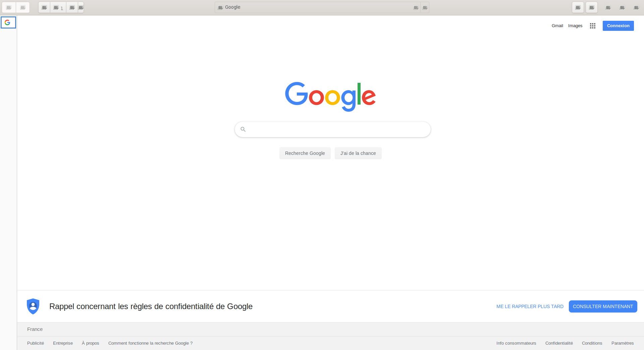Click the Rappel concernant les règles de confidentialité text

(x=151, y=306)
